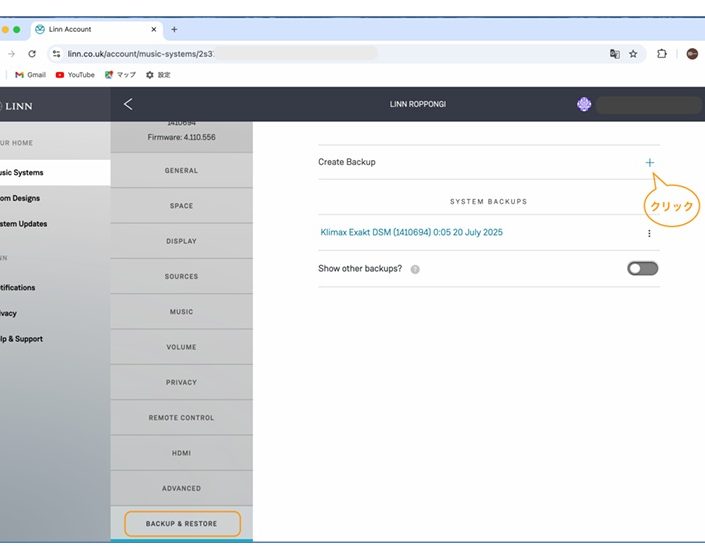Open System Updates in the sidebar
705x557 pixels.
(x=23, y=224)
